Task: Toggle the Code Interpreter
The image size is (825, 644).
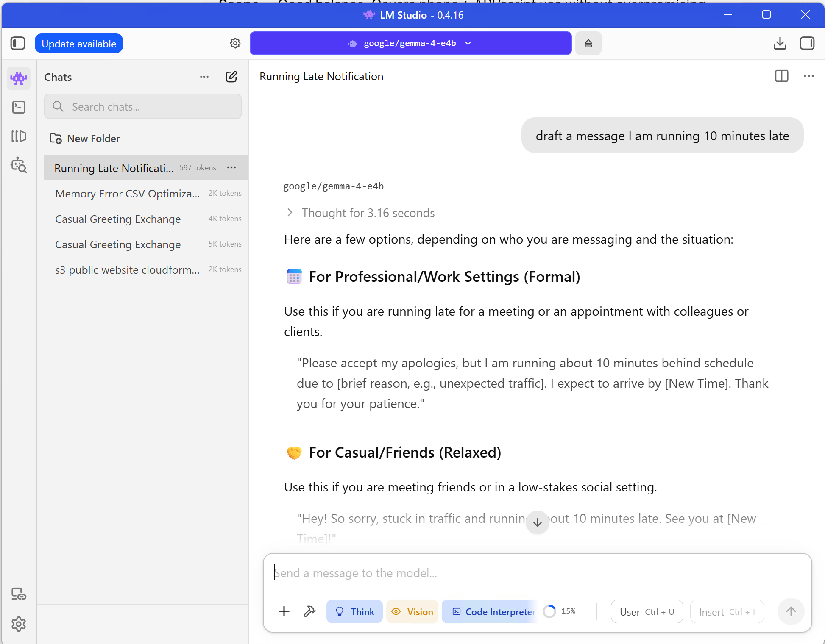Action: point(491,611)
